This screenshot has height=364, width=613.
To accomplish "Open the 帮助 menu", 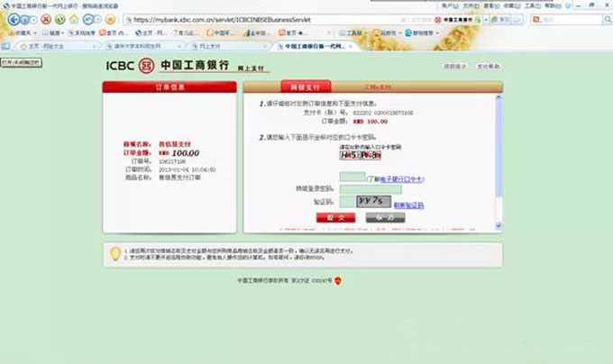I will point(554,6).
